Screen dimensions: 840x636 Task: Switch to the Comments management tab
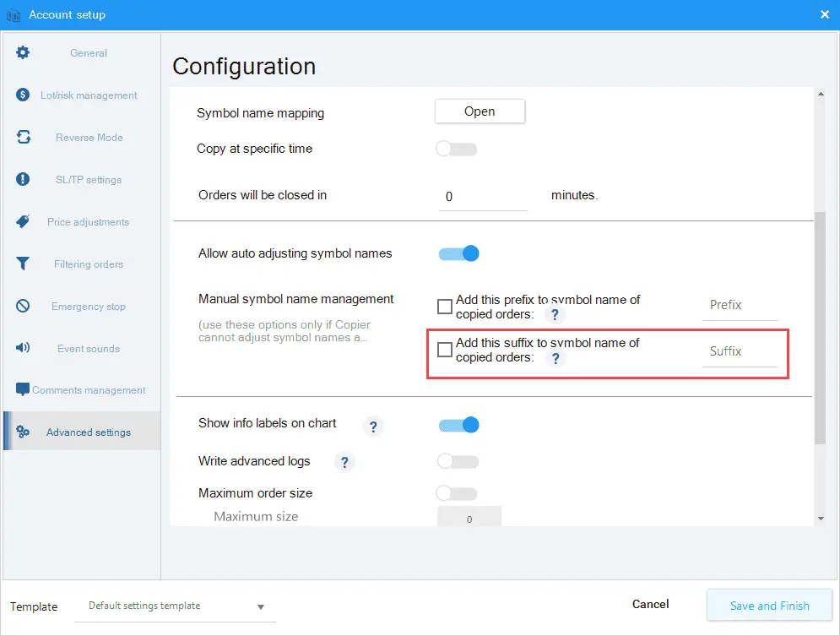click(x=82, y=390)
